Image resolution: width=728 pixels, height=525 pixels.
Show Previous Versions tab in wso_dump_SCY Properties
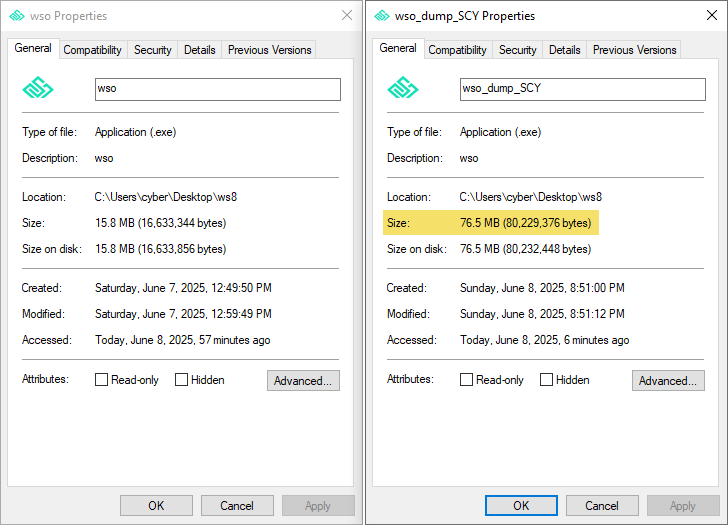634,50
